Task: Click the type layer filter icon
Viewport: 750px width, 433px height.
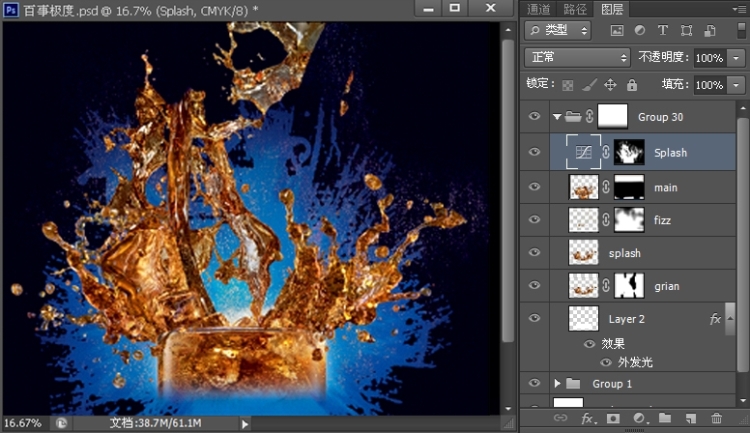Action: (662, 31)
